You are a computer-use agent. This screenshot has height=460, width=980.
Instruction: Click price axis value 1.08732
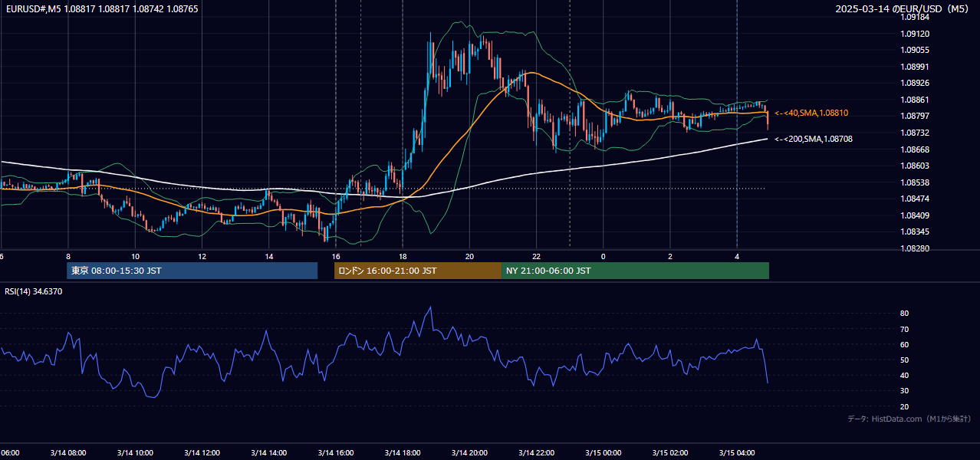pos(914,133)
